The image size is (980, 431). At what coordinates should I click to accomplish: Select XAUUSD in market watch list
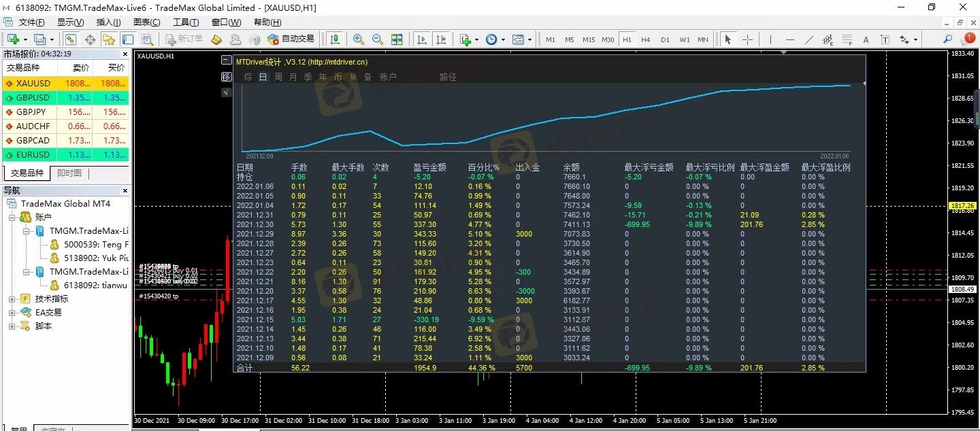tap(33, 84)
